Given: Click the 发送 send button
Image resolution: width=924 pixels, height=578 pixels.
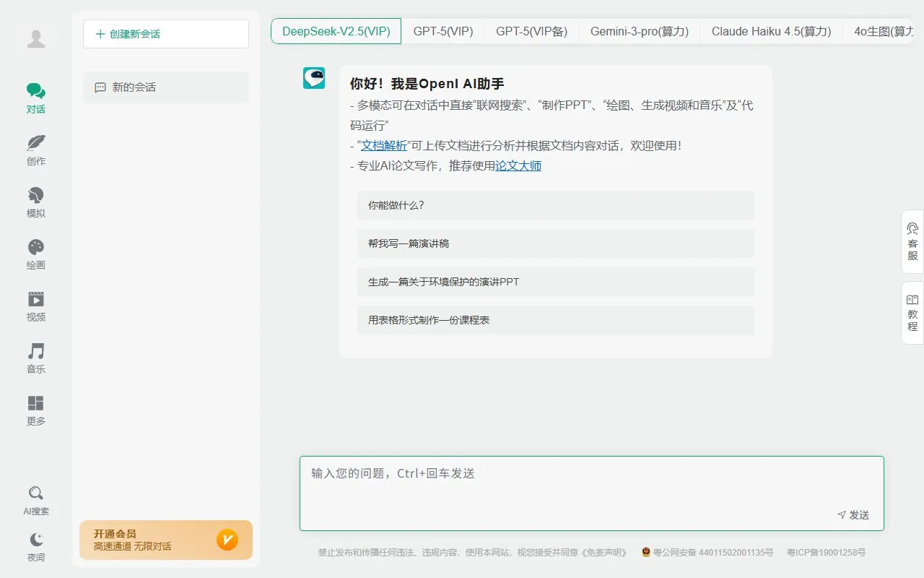Looking at the screenshot, I should coord(854,514).
